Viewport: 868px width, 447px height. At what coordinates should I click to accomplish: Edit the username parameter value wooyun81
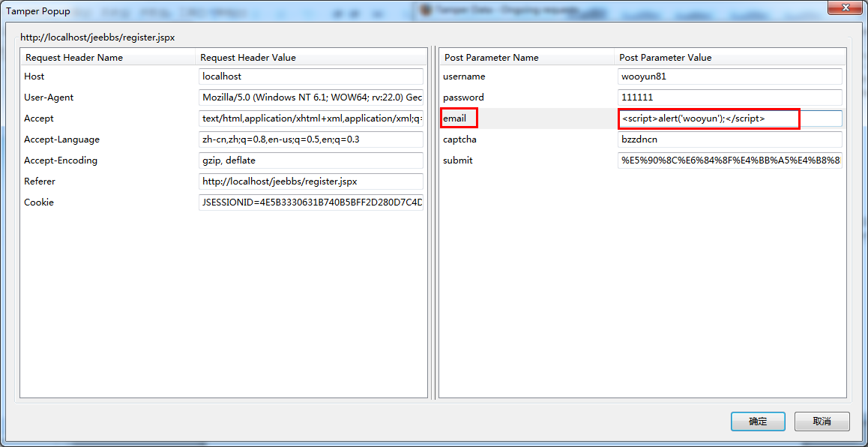[x=730, y=76]
